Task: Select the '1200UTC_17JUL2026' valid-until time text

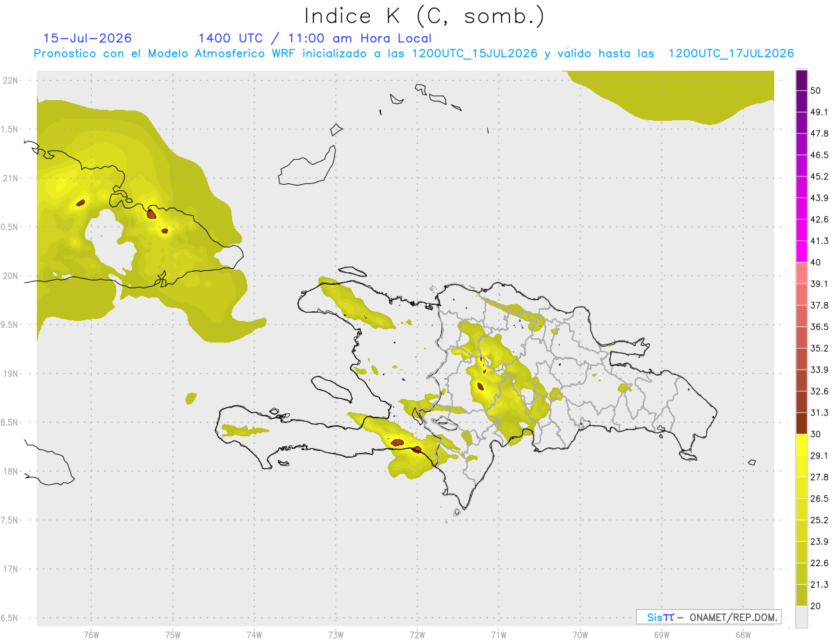Action: 731,53
